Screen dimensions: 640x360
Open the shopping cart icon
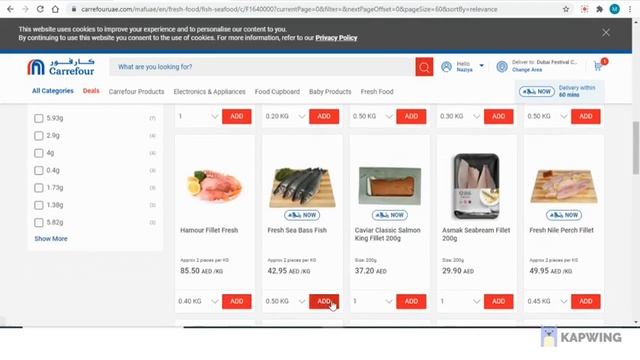598,66
